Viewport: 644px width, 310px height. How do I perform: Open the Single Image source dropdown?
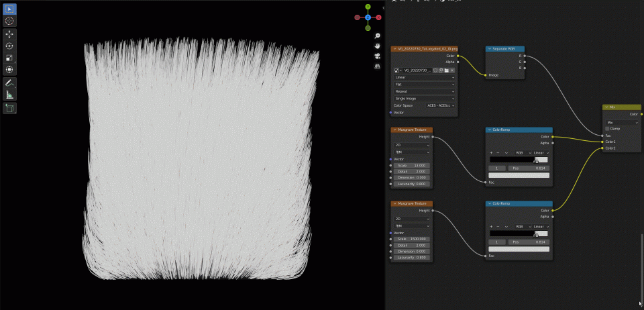424,99
